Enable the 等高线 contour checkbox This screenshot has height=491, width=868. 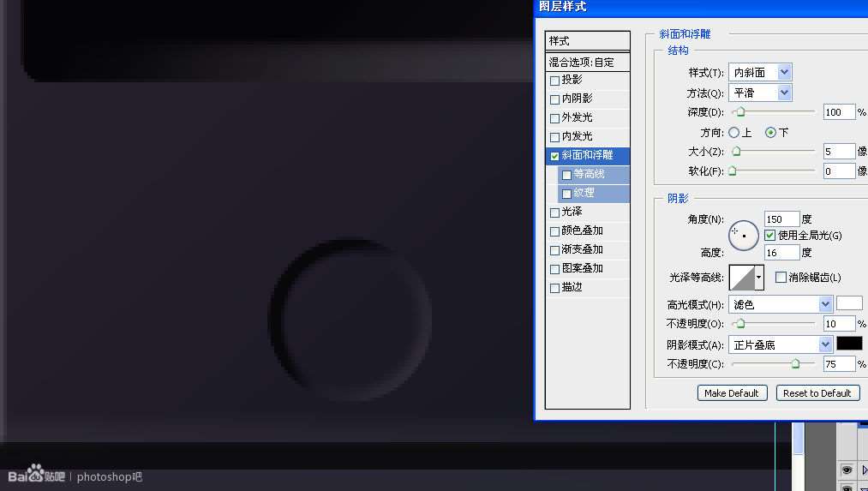tap(566, 175)
